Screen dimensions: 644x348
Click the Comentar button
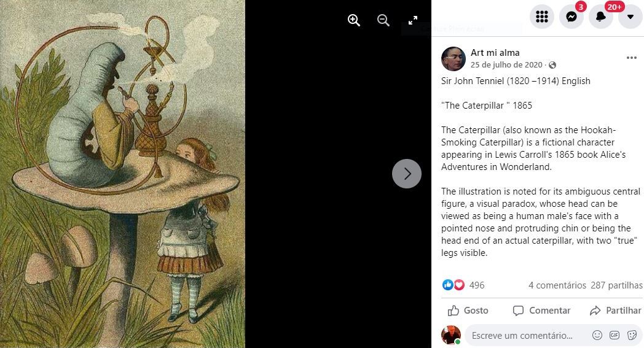pyautogui.click(x=541, y=311)
